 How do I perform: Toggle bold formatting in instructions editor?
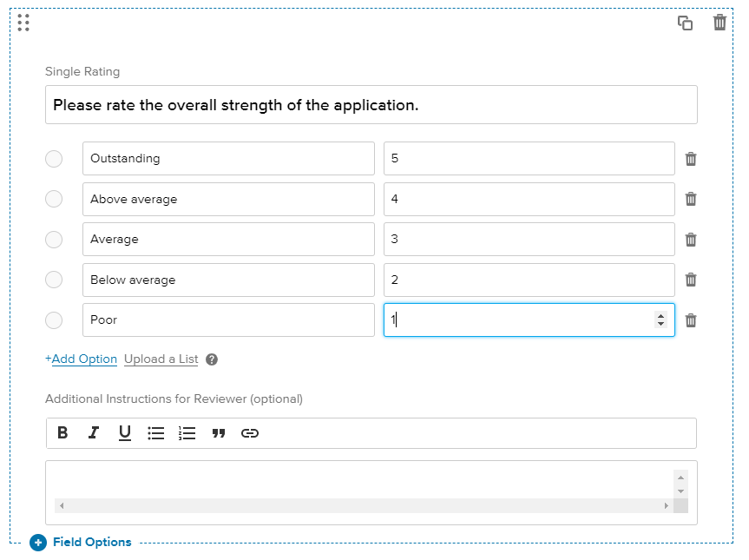point(62,433)
